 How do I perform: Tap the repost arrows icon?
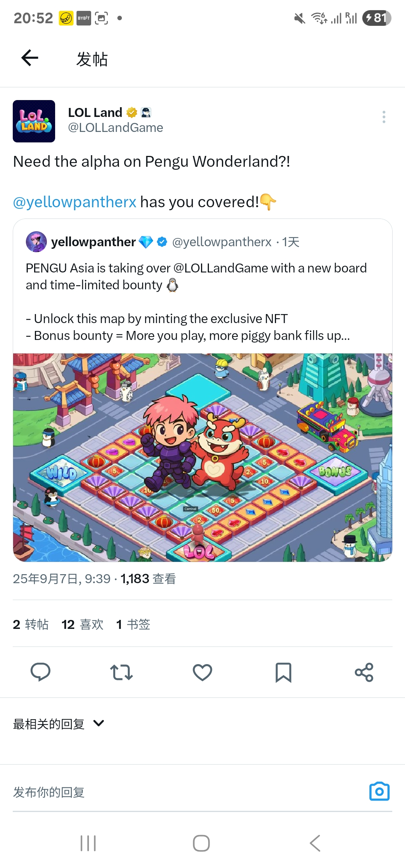[121, 672]
